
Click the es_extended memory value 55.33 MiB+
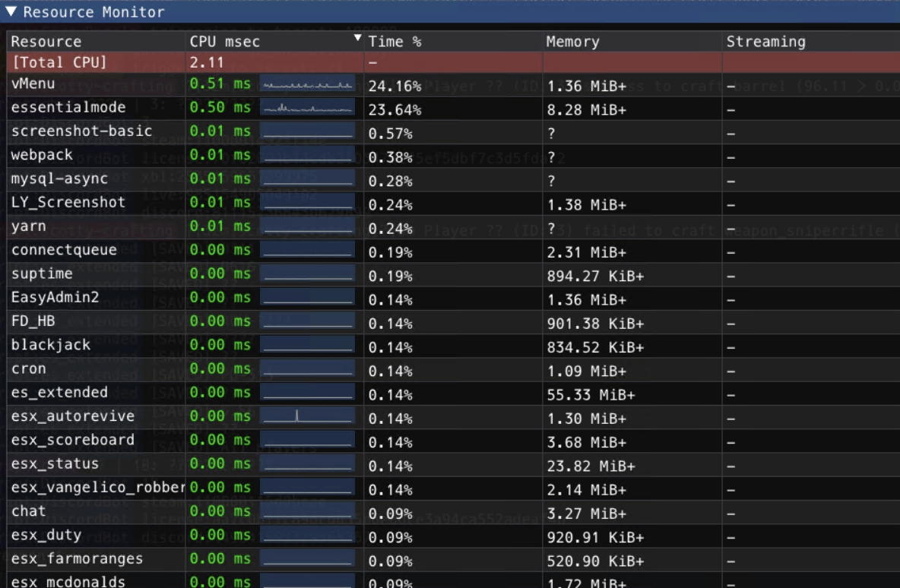[x=586, y=395]
